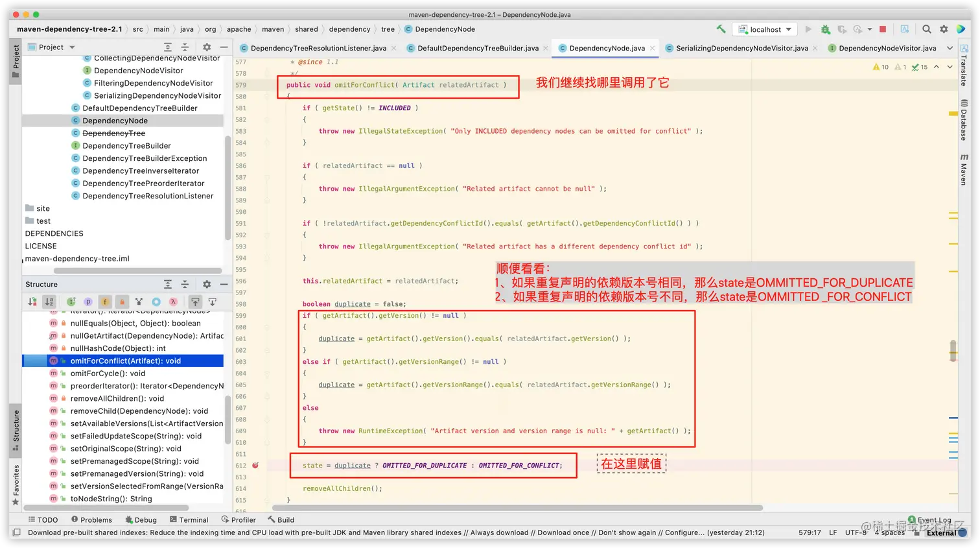Image resolution: width=980 pixels, height=548 pixels.
Task: Click the apache breadcrumb in navigation bar
Action: click(x=239, y=29)
